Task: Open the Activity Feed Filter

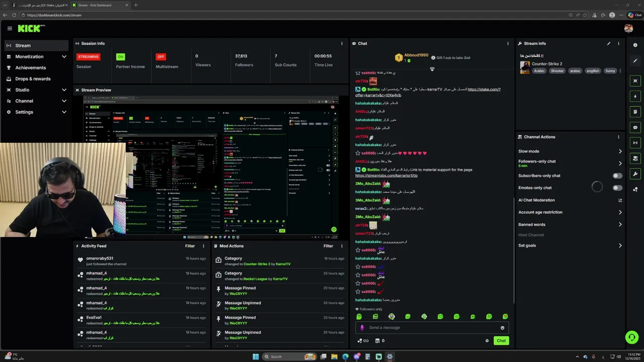Action: 190,246
